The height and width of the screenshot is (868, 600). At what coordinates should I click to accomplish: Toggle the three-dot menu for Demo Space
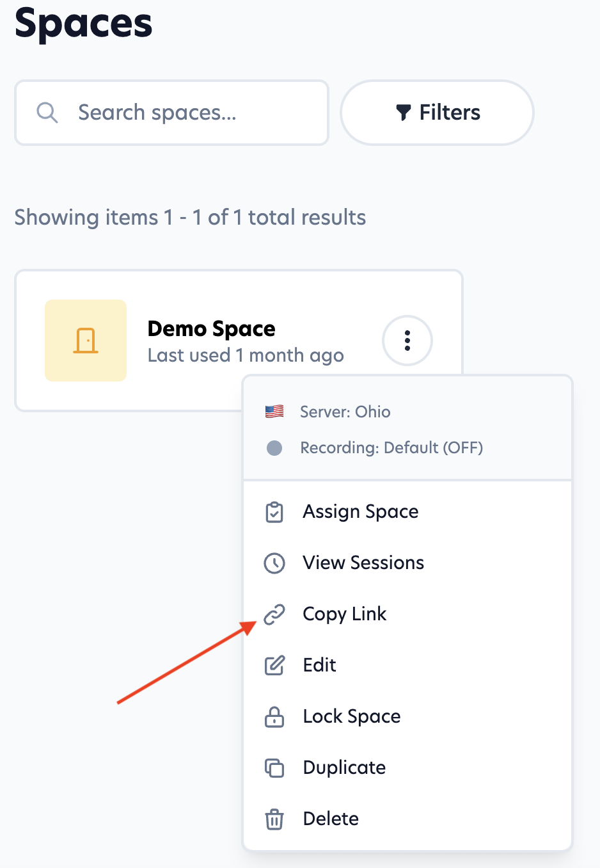tap(407, 341)
